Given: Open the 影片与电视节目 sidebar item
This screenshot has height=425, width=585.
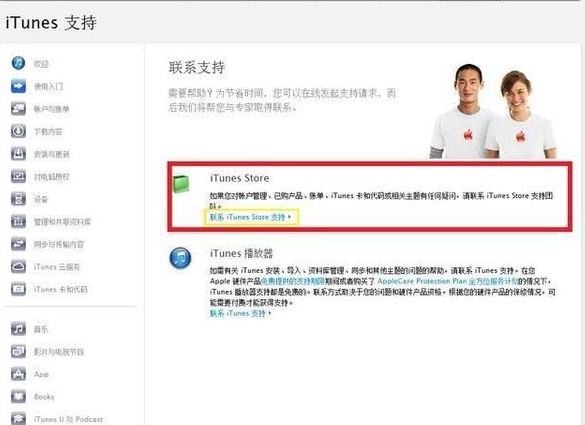Looking at the screenshot, I should coord(59,351).
